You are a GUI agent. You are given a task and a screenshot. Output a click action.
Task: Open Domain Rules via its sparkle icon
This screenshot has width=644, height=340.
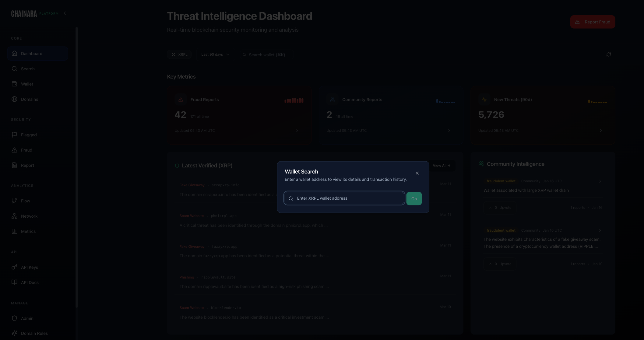click(x=14, y=333)
